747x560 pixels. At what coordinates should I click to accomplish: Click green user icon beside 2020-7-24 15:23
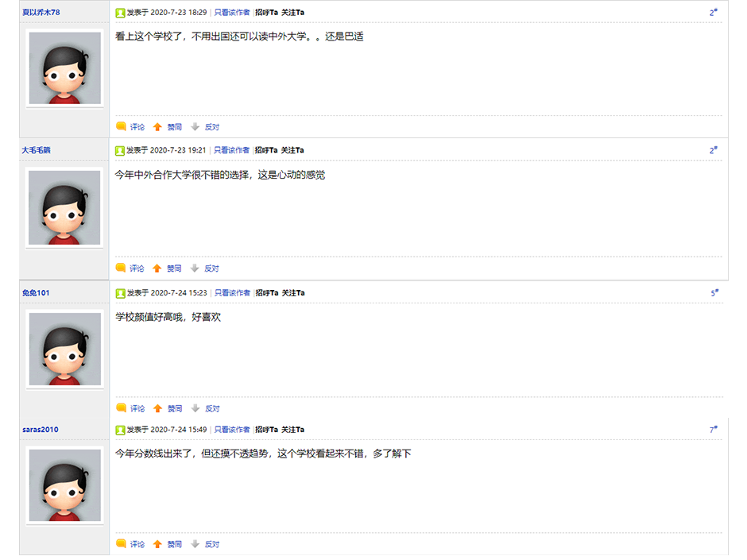120,293
